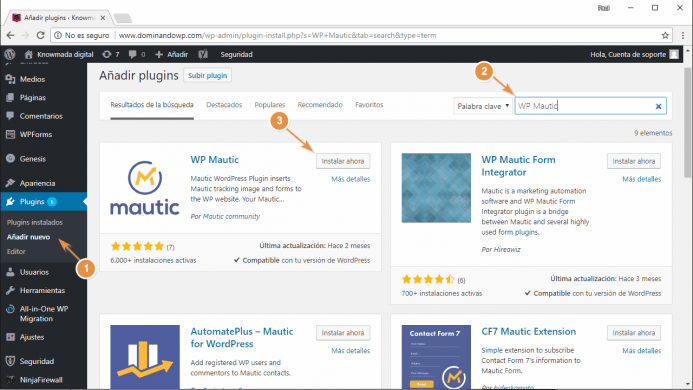Clear the search field with the X icon
The image size is (693, 390).
coord(658,106)
